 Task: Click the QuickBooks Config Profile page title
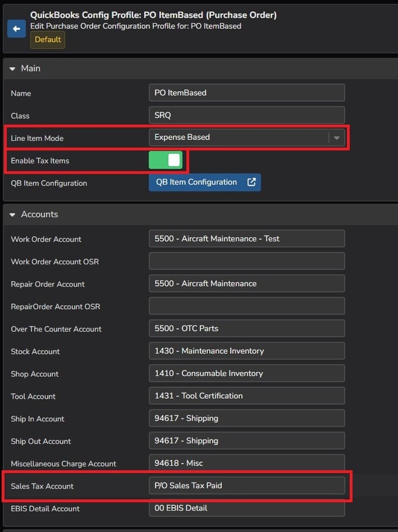pyautogui.click(x=153, y=15)
